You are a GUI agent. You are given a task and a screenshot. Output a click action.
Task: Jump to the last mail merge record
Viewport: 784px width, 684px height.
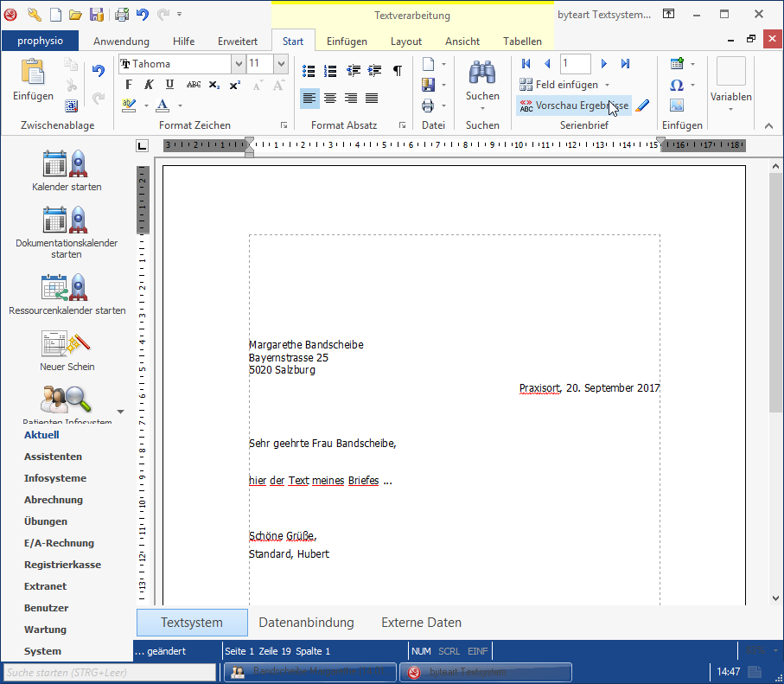625,64
